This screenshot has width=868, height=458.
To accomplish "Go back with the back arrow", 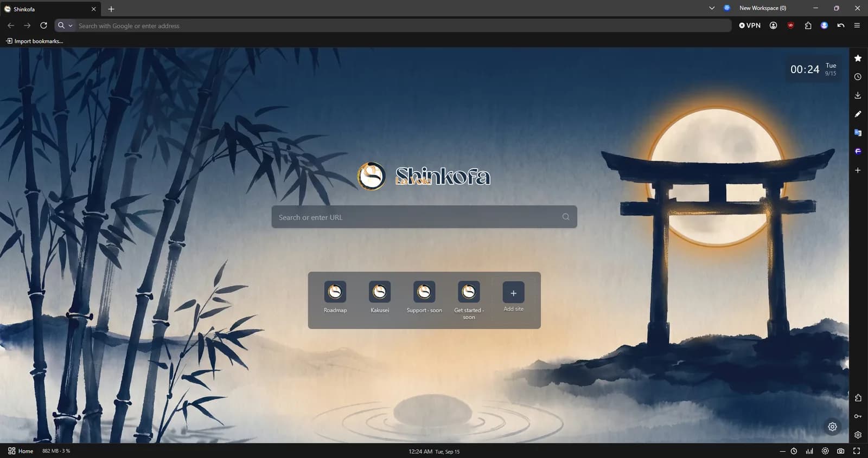I will pyautogui.click(x=11, y=25).
